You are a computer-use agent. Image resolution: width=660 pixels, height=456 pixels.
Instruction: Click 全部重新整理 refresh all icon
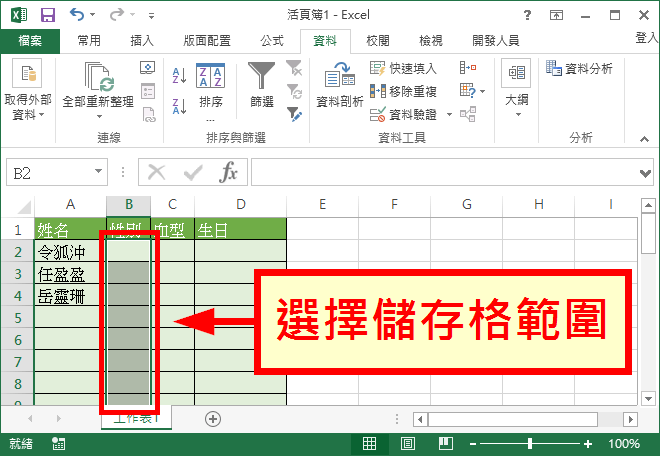tap(98, 76)
